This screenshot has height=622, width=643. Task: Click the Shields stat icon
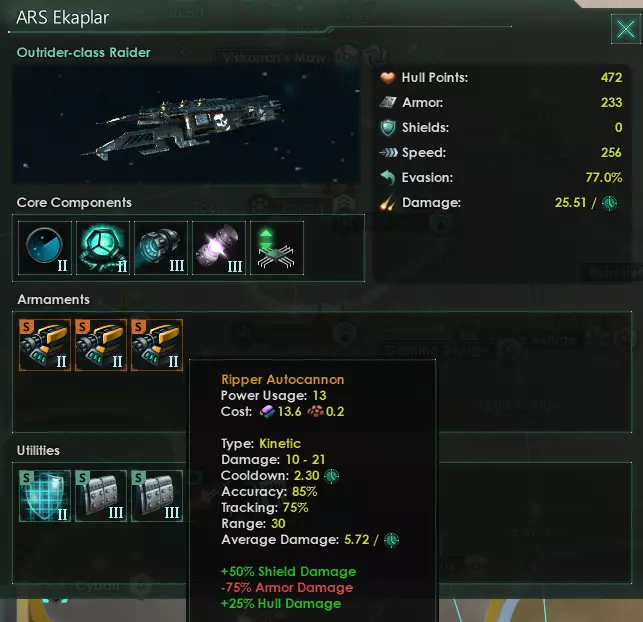[388, 128]
